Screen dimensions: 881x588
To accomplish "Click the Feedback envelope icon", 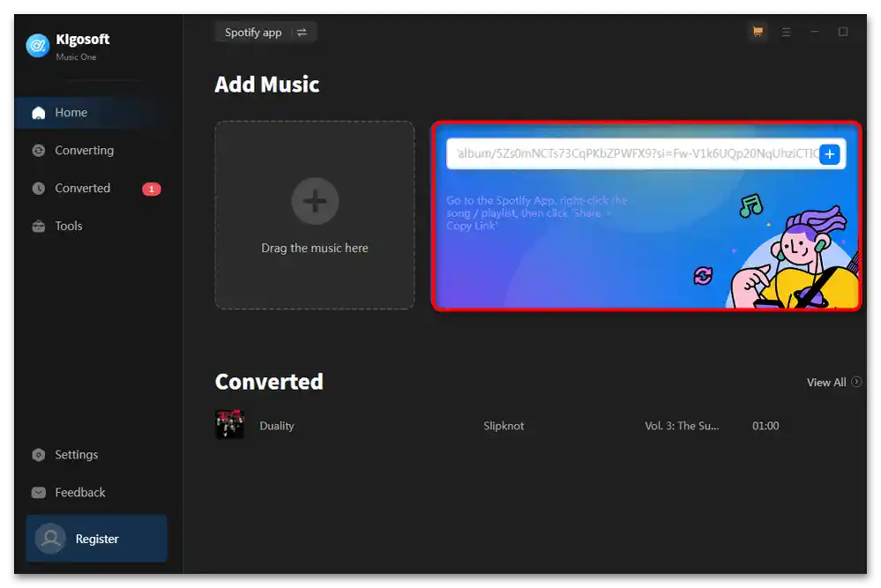I will tap(38, 493).
